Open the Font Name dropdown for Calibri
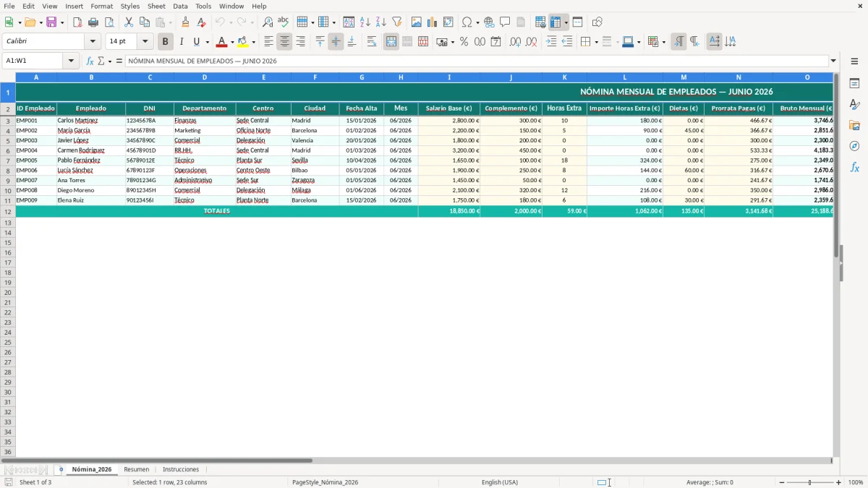The width and height of the screenshot is (868, 488). pyautogui.click(x=93, y=42)
